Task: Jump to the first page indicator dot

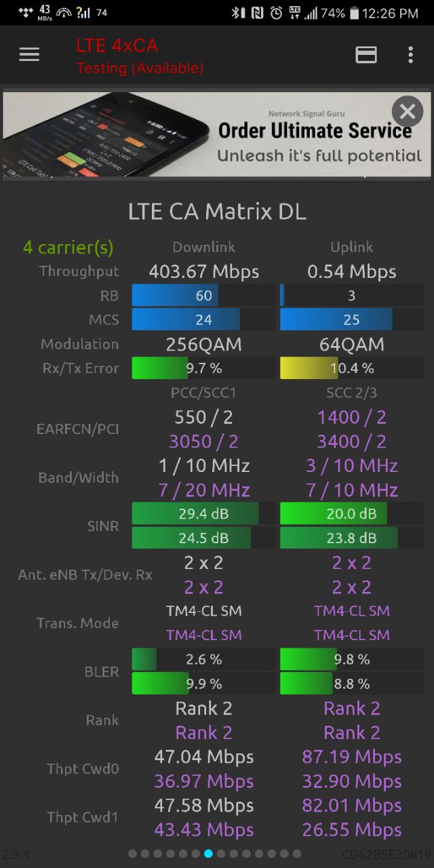Action: tap(132, 854)
